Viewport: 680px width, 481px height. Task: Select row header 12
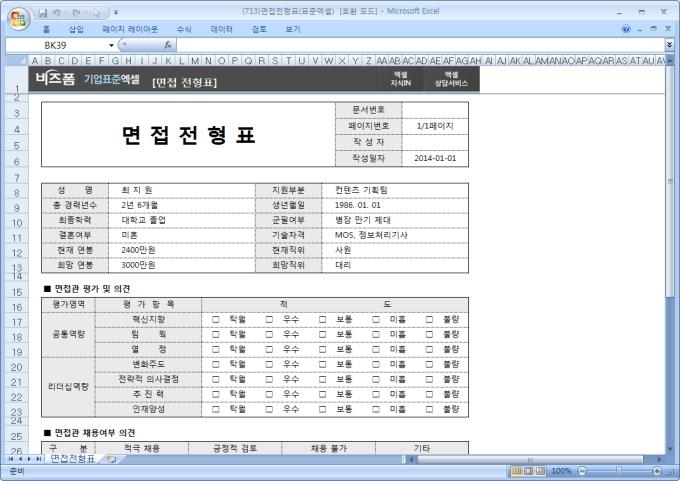16,252
